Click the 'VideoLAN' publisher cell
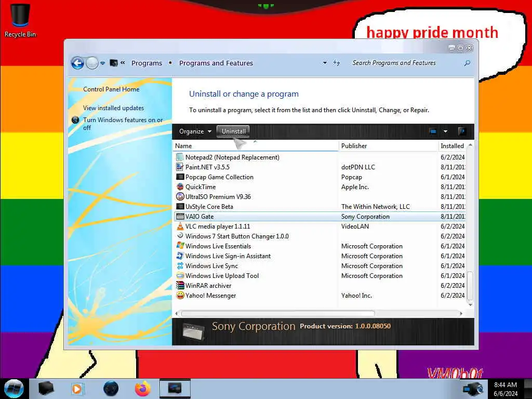The image size is (532, 399). tap(355, 227)
